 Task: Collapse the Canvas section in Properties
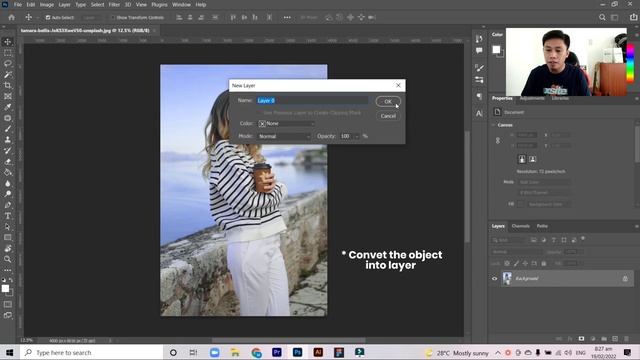[493, 125]
